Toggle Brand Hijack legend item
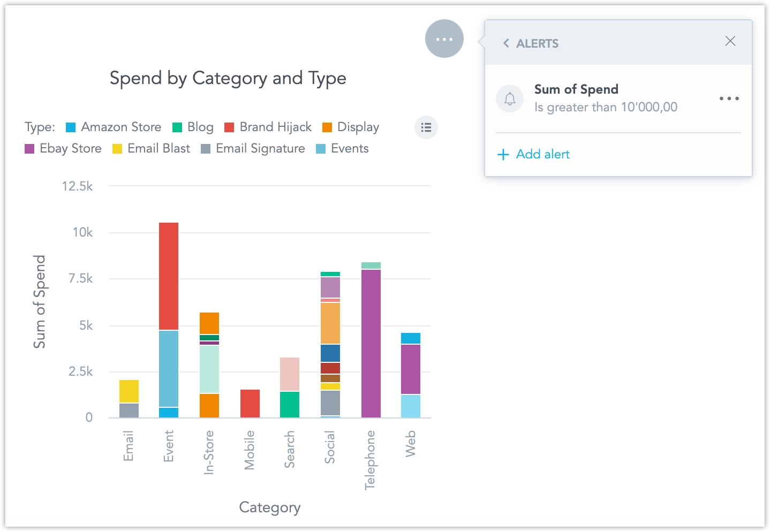 tap(268, 127)
